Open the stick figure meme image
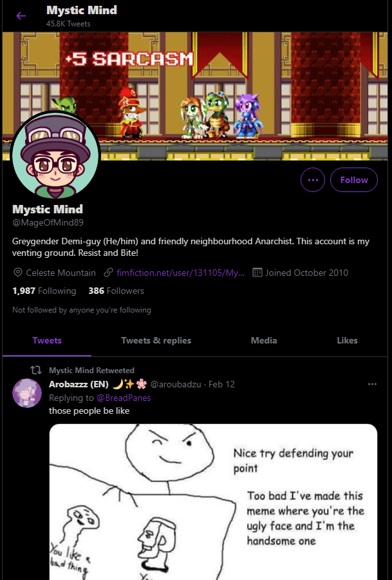The image size is (392, 580). (213, 501)
